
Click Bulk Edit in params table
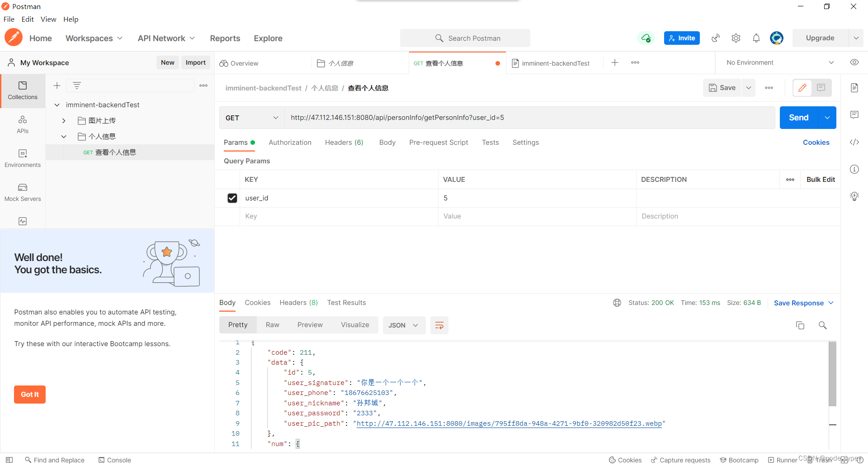pyautogui.click(x=821, y=180)
